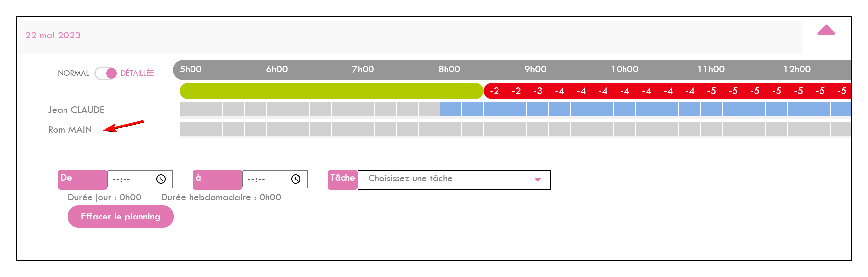The height and width of the screenshot is (277, 868).
Task: Click Rom MAIN's first grey 5h00 slot
Action: 190,129
